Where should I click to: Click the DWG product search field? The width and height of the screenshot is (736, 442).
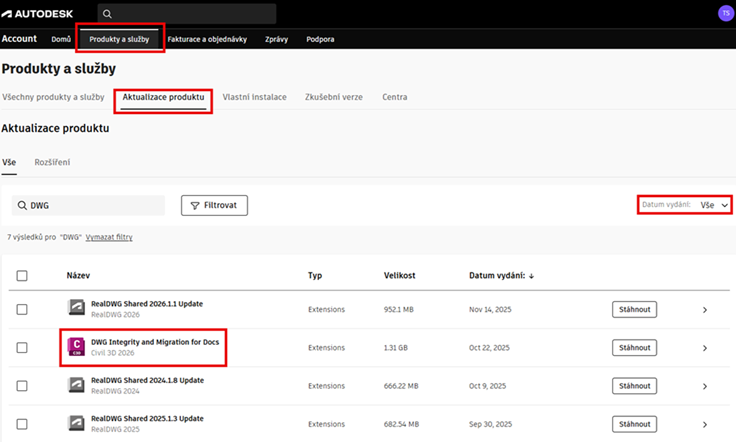click(88, 206)
